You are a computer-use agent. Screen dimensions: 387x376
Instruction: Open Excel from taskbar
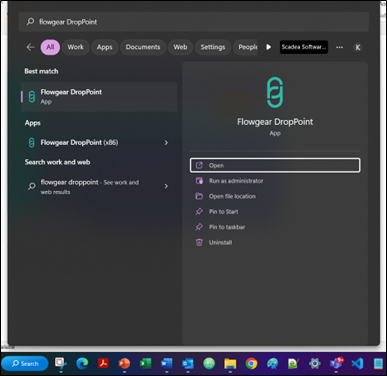[145, 363]
